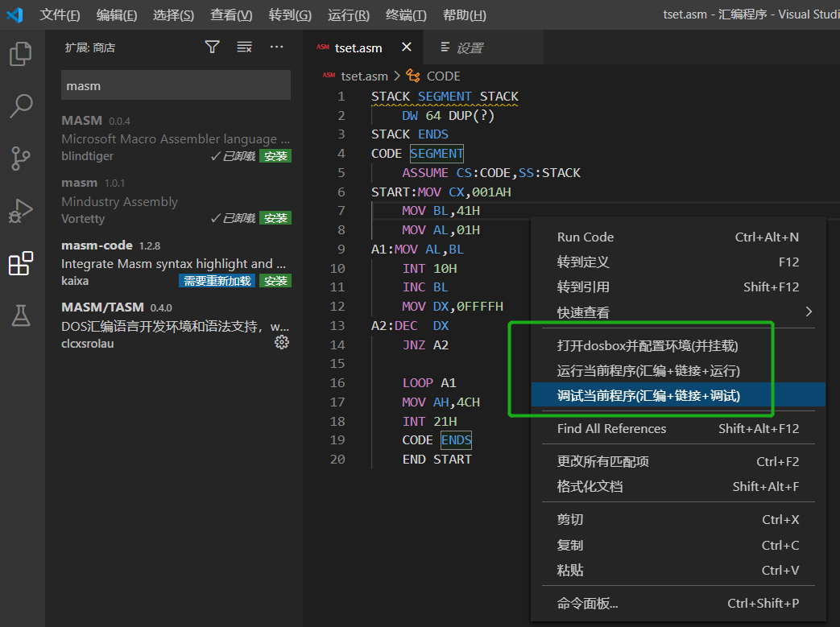Image resolution: width=840 pixels, height=627 pixels.
Task: Open the 选择(S) menu
Action: click(174, 15)
